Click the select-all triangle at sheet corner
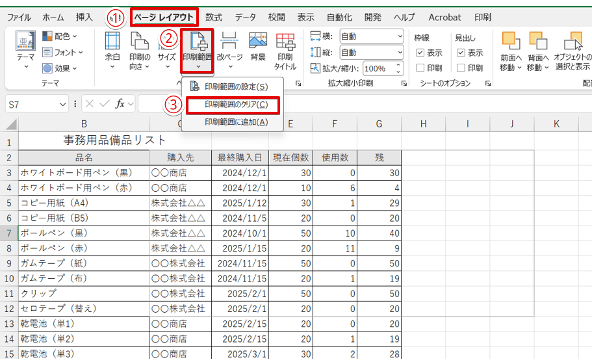The width and height of the screenshot is (592, 364). pyautogui.click(x=11, y=124)
